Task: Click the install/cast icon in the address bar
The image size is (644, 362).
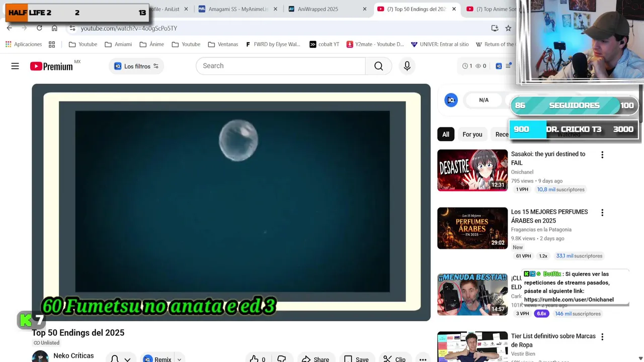Action: tap(495, 28)
